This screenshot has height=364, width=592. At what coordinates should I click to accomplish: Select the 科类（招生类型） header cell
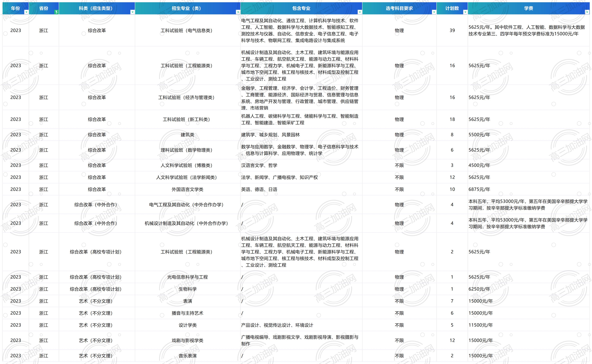[x=97, y=8]
